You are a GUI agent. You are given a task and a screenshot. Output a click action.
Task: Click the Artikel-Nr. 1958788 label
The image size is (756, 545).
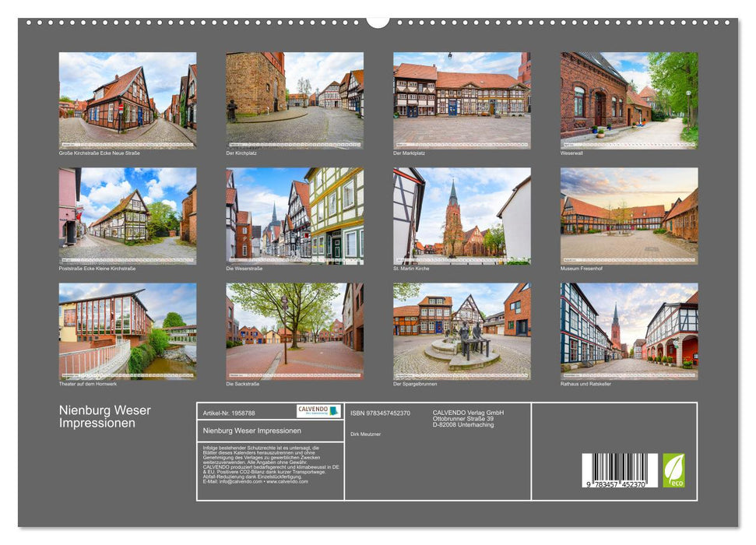click(229, 413)
